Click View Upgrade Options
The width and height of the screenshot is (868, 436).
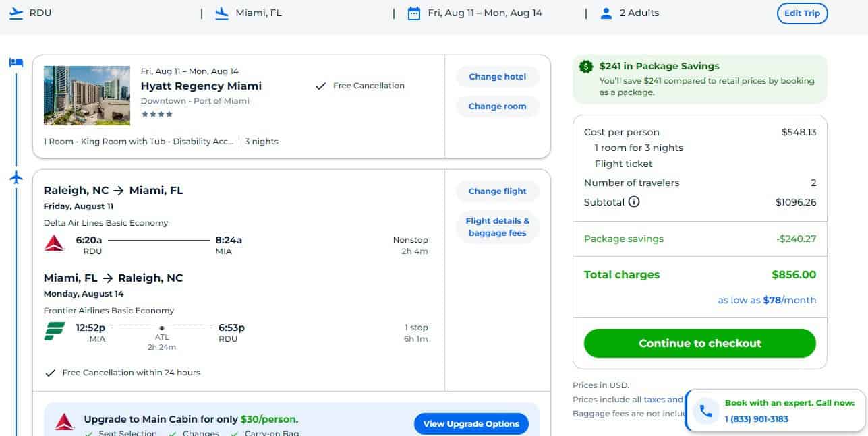pyautogui.click(x=471, y=424)
